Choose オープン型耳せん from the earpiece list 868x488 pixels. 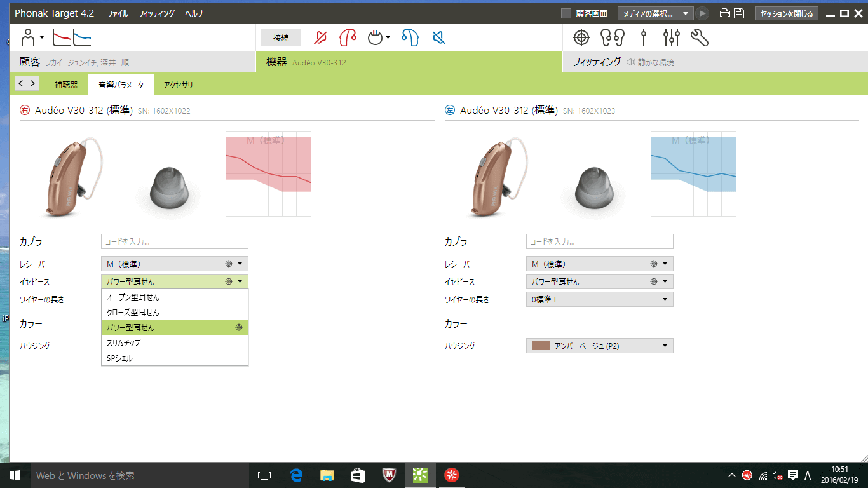(175, 297)
